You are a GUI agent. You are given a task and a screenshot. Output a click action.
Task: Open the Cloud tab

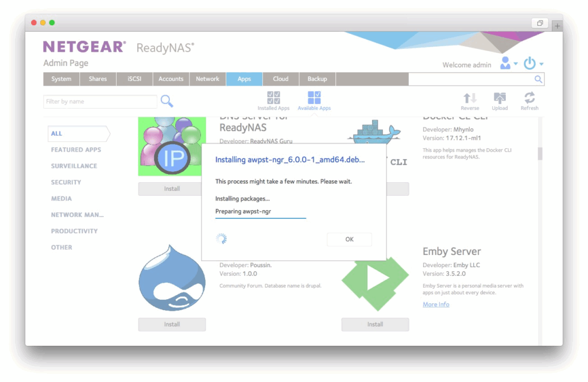pos(281,79)
